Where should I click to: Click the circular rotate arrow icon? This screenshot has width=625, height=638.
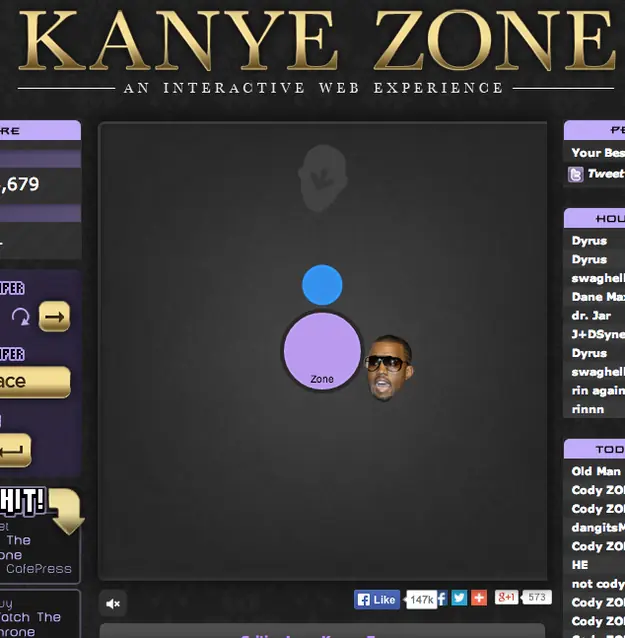click(x=20, y=317)
